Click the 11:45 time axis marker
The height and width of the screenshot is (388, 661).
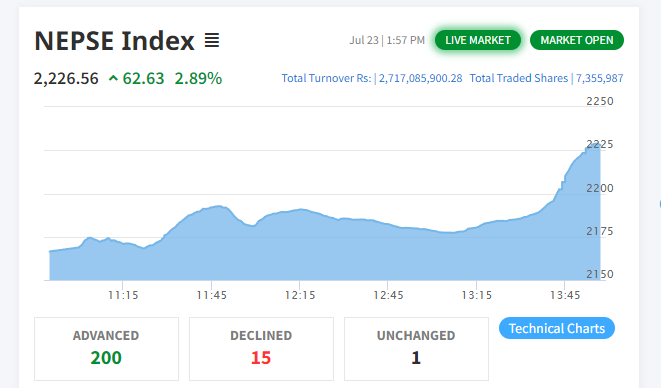[212, 295]
